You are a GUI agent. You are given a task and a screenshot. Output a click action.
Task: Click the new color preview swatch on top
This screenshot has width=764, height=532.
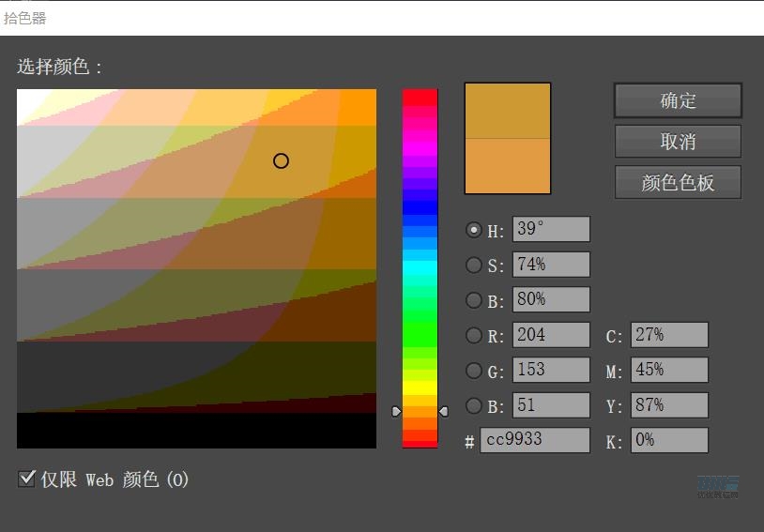pyautogui.click(x=508, y=112)
